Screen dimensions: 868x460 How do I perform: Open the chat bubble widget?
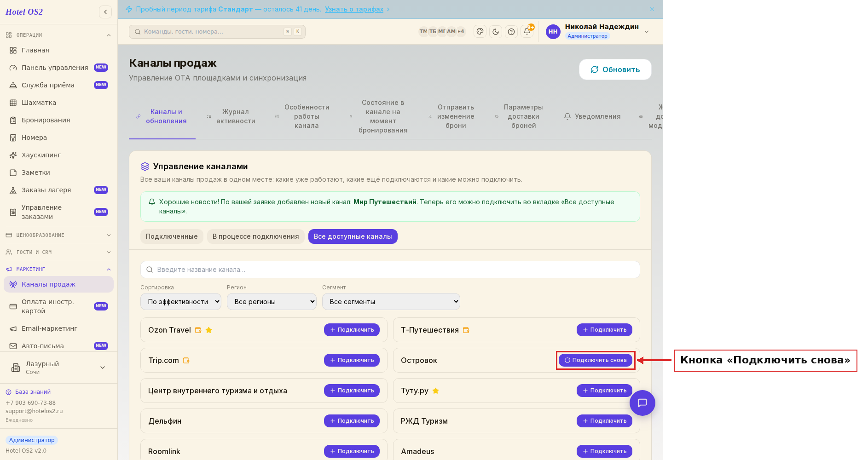point(642,403)
